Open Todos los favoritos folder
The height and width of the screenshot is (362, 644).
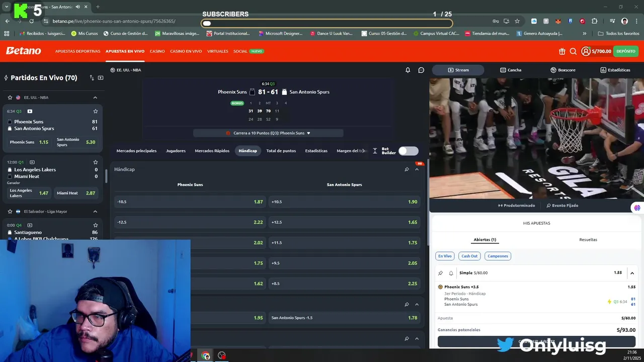pos(618,33)
